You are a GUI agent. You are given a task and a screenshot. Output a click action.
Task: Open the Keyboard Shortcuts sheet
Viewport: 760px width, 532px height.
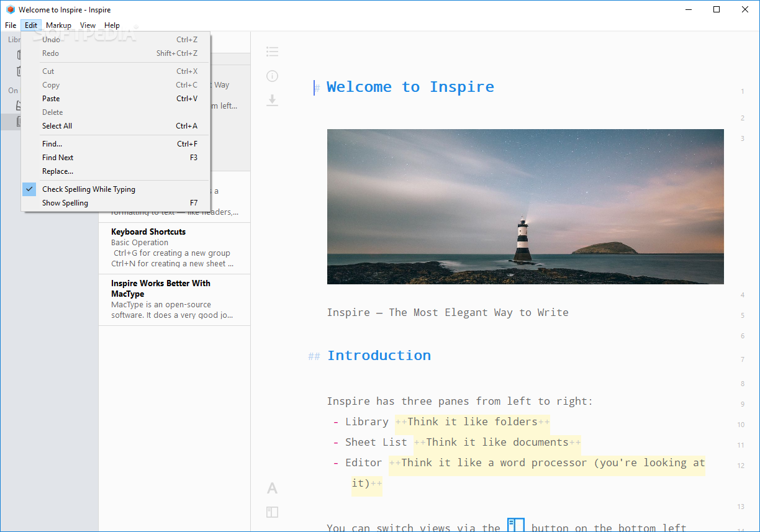click(x=174, y=248)
